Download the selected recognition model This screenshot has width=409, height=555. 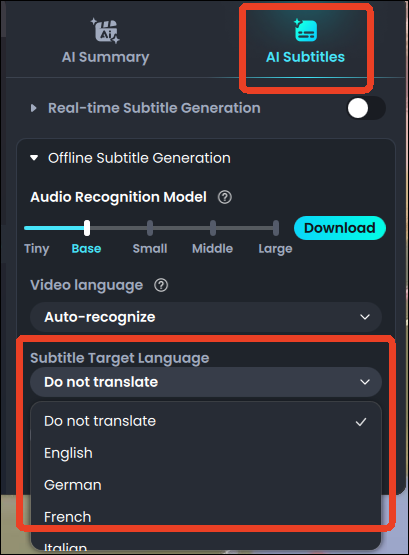coord(340,228)
